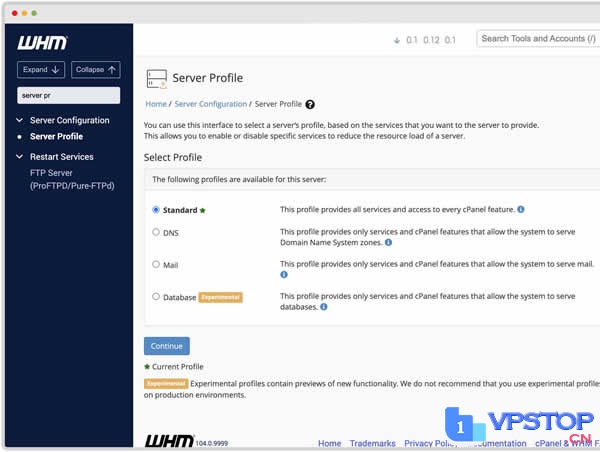Click info icon under Mail profile description

pos(284,274)
